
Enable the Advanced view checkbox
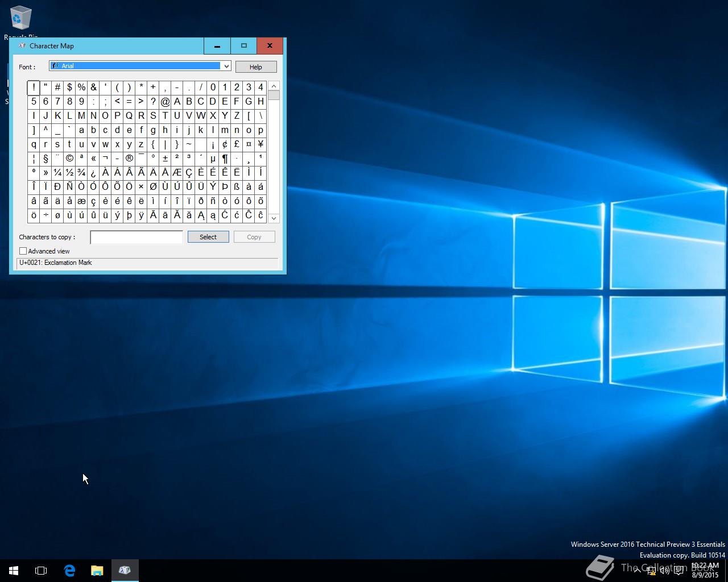23,251
